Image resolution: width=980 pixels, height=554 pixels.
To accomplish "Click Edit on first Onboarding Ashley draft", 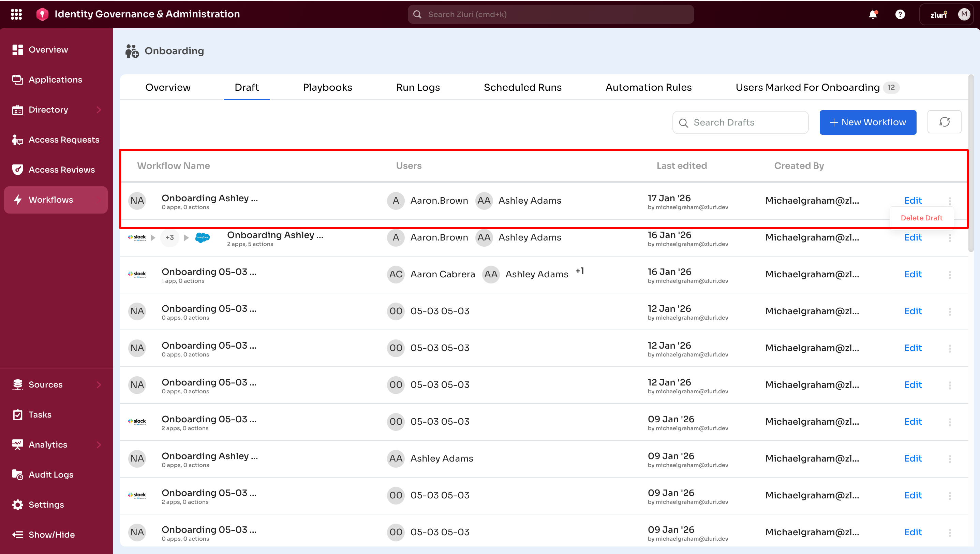I will click(913, 201).
